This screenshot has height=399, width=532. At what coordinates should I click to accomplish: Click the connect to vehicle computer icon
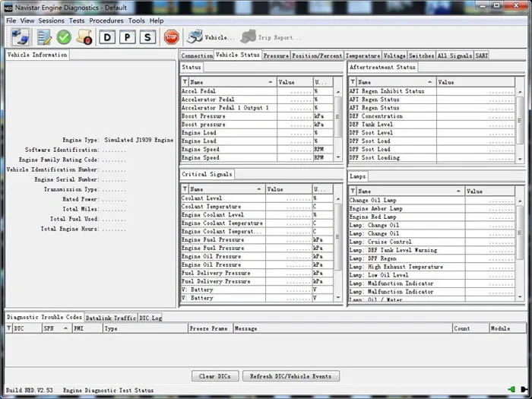(x=20, y=37)
